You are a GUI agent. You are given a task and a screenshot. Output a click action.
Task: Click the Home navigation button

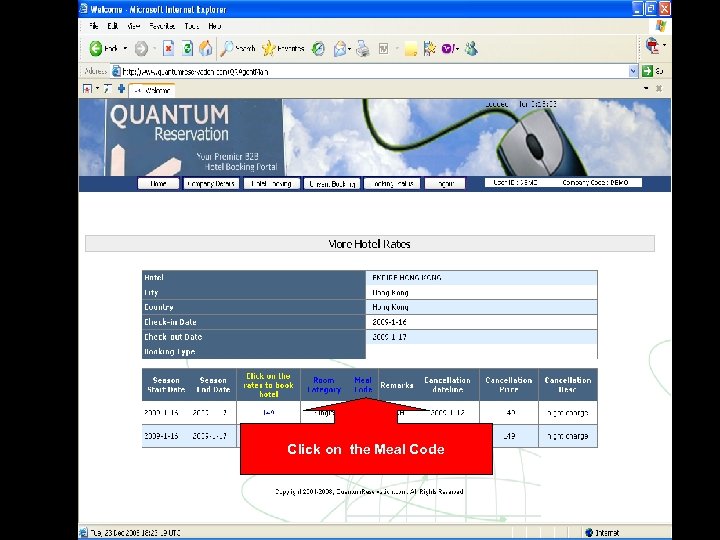pos(158,184)
